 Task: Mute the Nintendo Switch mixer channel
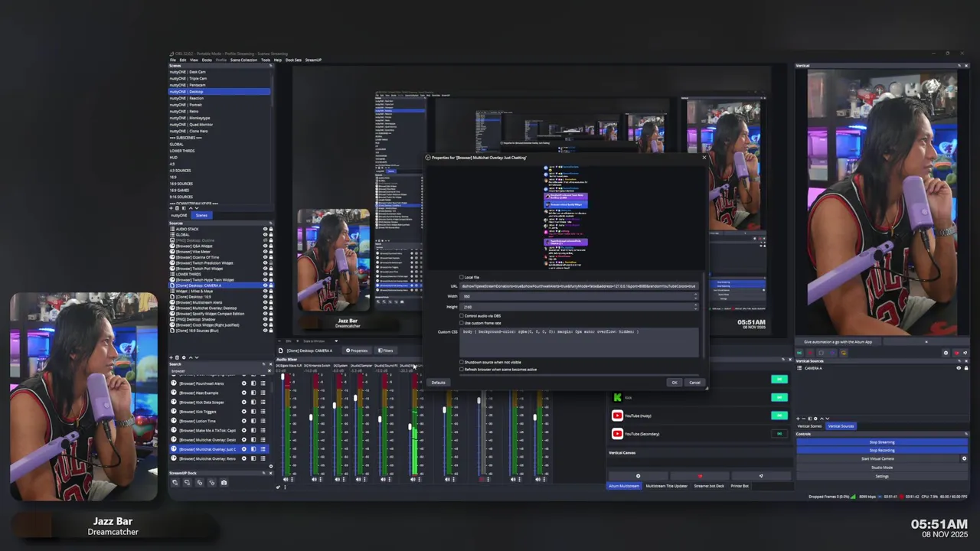click(x=313, y=480)
